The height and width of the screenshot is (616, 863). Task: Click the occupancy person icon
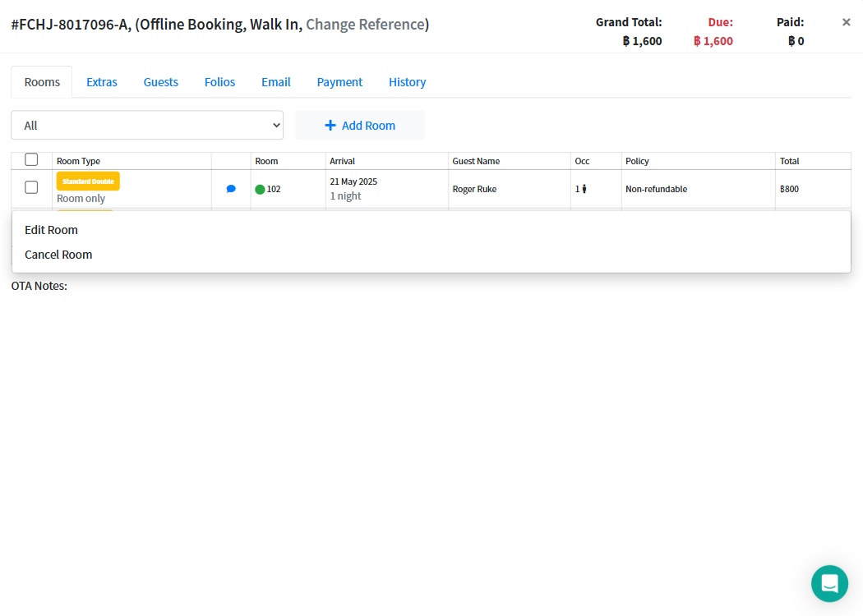[x=584, y=189]
